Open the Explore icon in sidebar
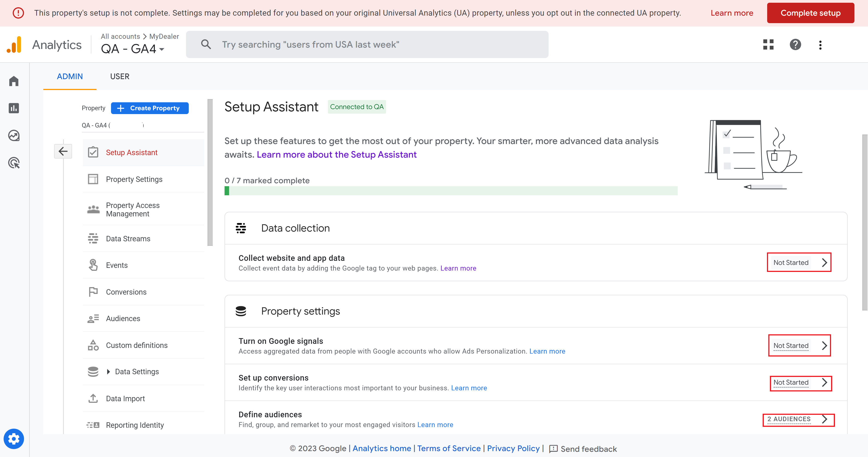 click(x=14, y=136)
